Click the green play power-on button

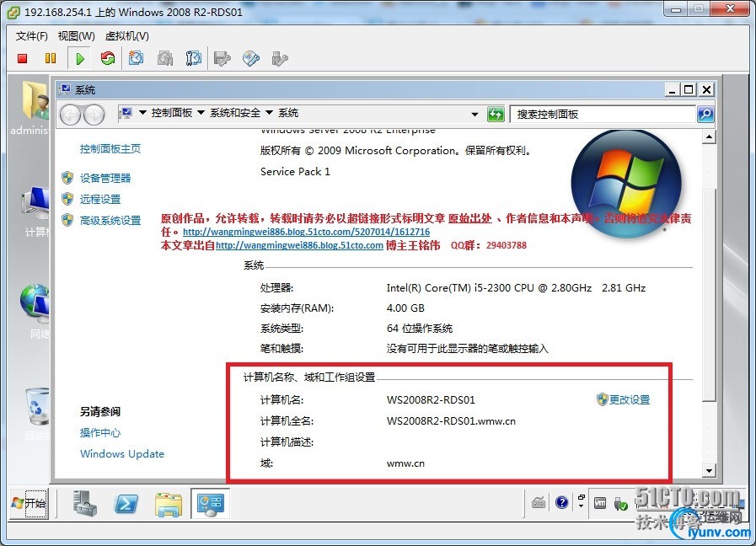point(79,59)
